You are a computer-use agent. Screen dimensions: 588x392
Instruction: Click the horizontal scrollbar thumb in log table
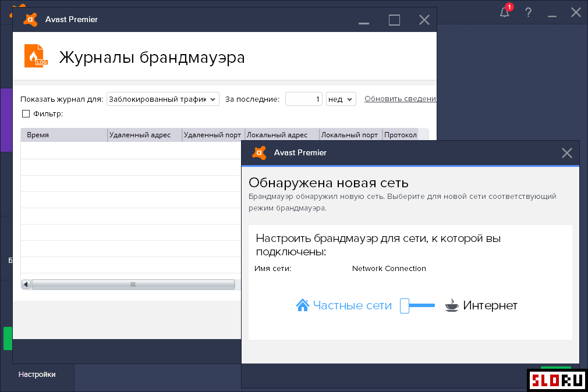pos(133,284)
